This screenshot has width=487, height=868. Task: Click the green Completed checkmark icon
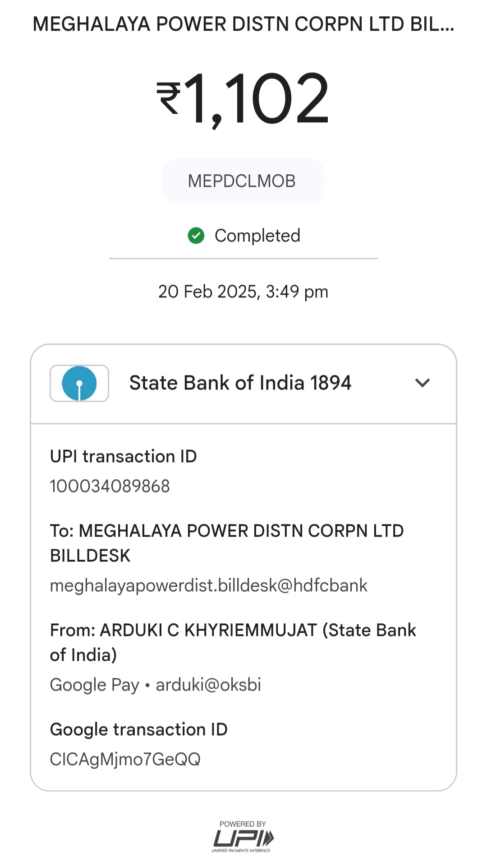[196, 236]
